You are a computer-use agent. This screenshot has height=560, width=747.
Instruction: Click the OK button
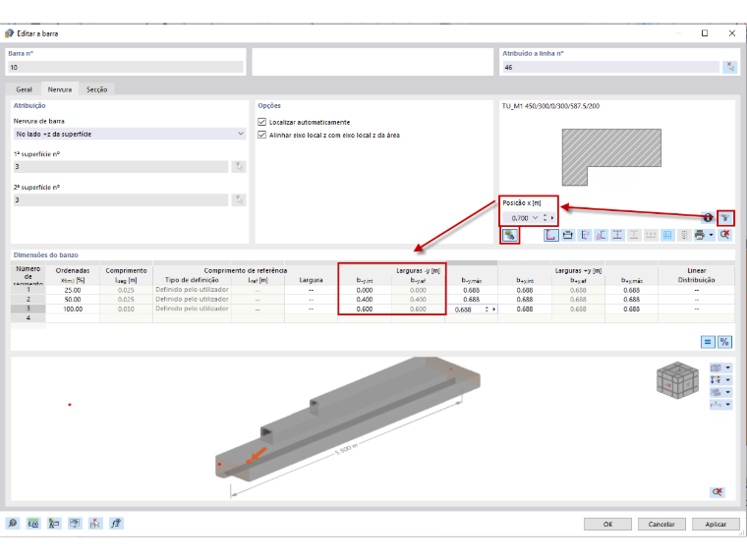(x=607, y=524)
